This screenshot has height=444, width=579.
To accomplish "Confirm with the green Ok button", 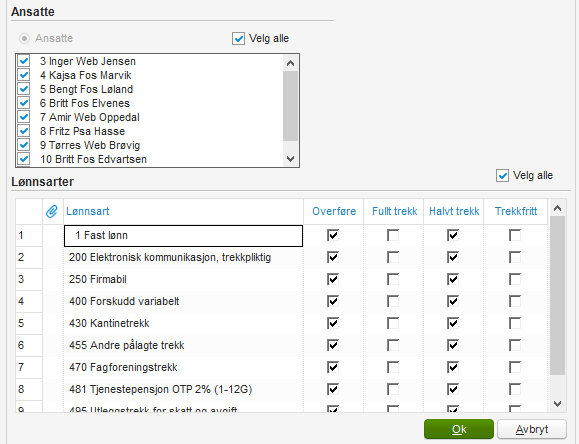I will point(459,429).
